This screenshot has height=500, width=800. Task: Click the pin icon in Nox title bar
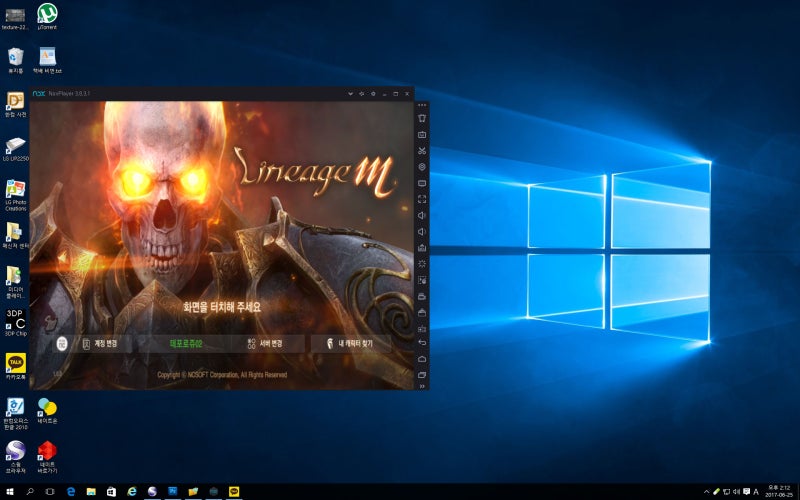[x=362, y=94]
